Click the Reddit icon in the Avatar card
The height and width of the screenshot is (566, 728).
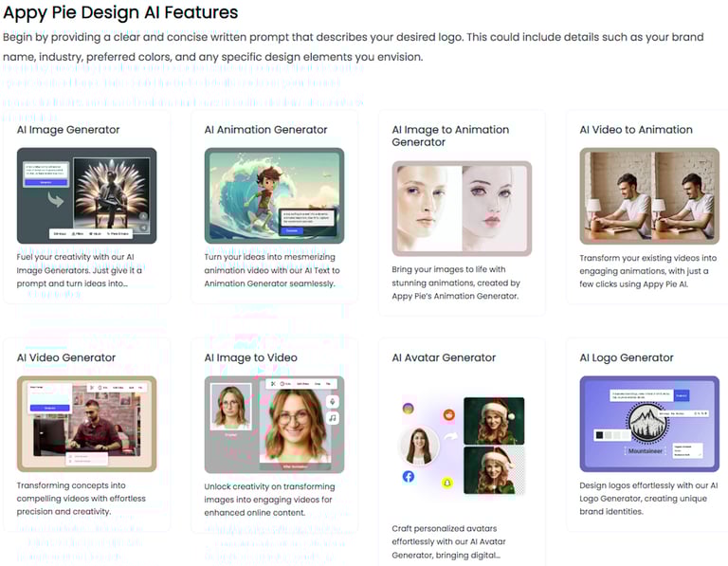coord(448,414)
